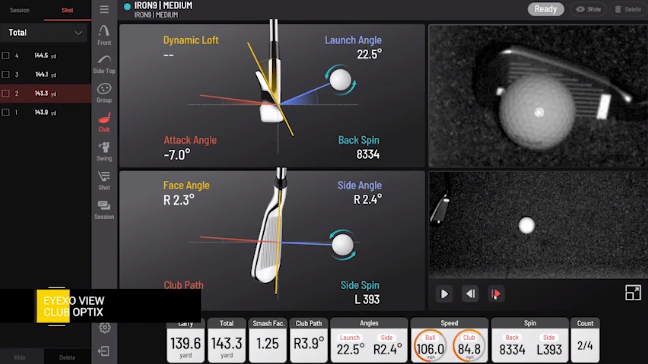Click the Ready status button

[x=546, y=9]
